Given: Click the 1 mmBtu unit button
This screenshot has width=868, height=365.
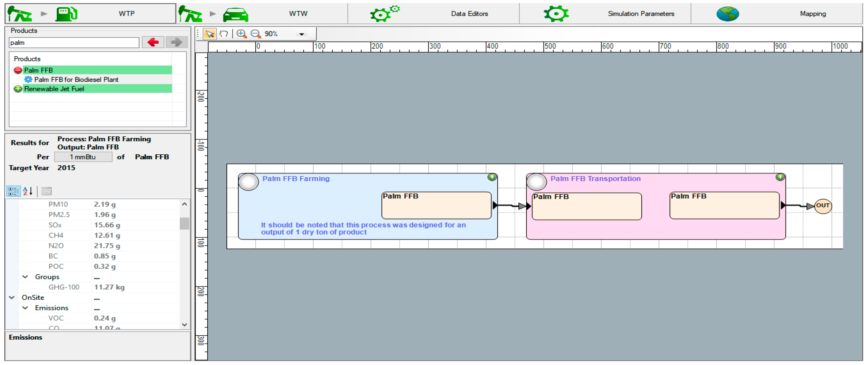Looking at the screenshot, I should pyautogui.click(x=83, y=157).
